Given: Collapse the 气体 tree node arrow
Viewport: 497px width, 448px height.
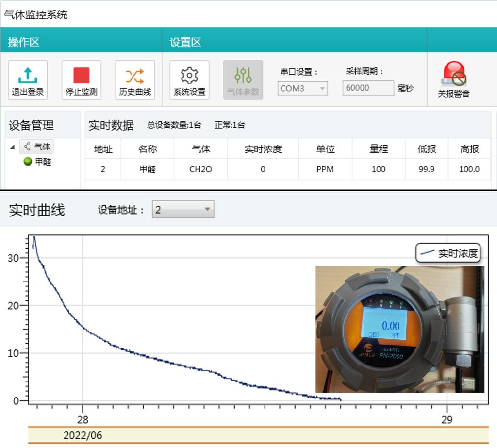Looking at the screenshot, I should click(x=13, y=147).
